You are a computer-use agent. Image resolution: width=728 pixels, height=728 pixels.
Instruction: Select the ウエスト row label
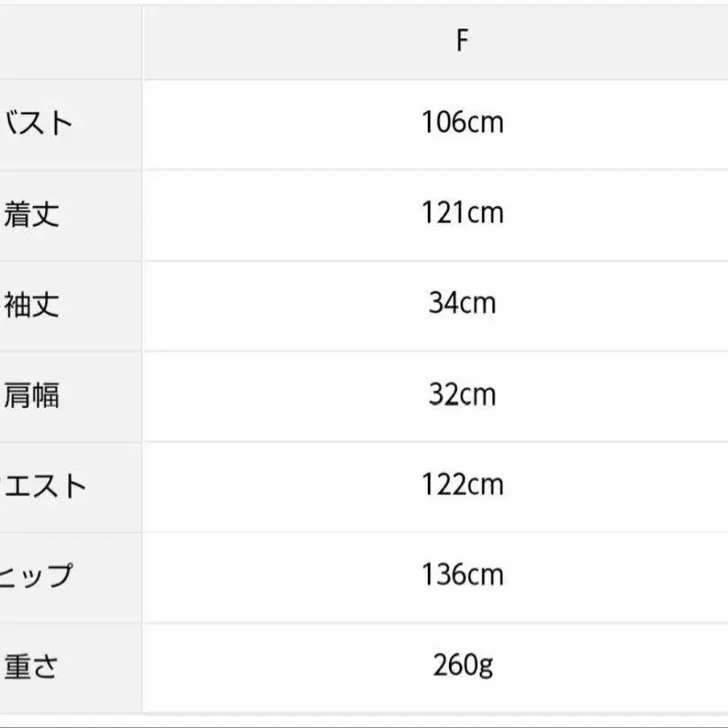pyautogui.click(x=44, y=485)
